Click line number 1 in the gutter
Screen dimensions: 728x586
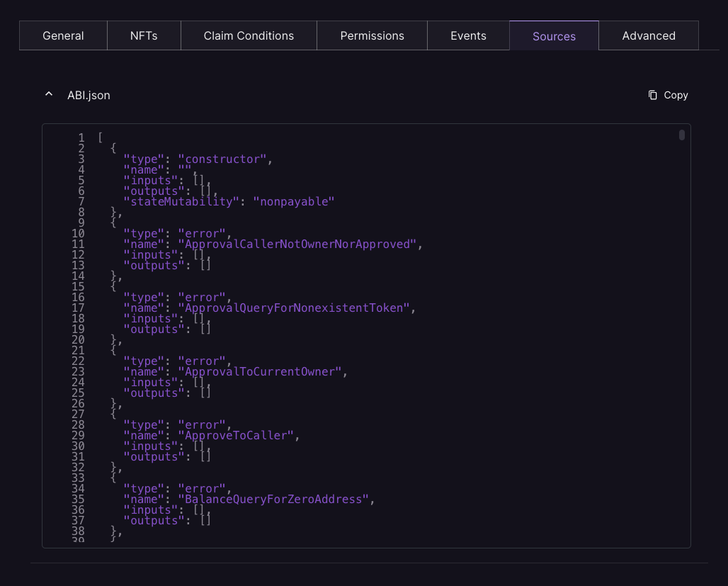point(81,138)
